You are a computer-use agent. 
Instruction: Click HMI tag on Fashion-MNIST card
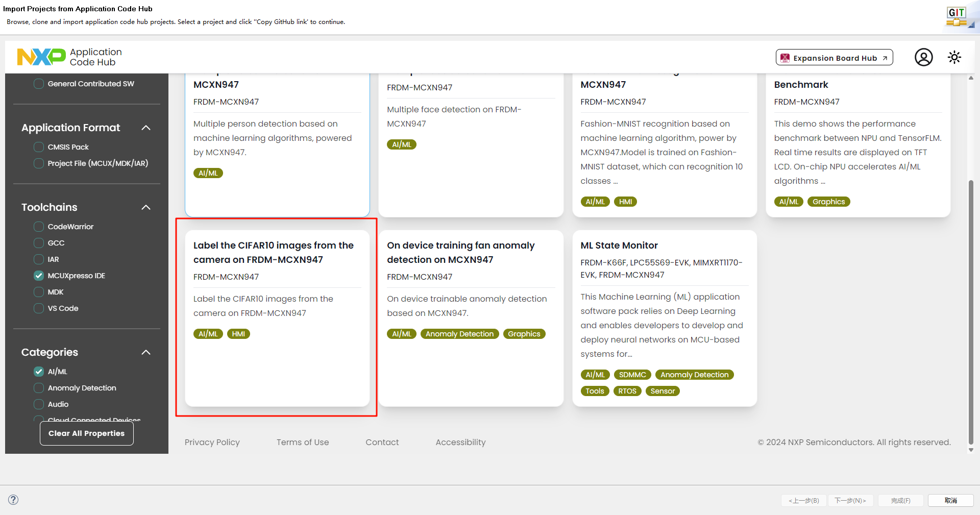tap(625, 202)
